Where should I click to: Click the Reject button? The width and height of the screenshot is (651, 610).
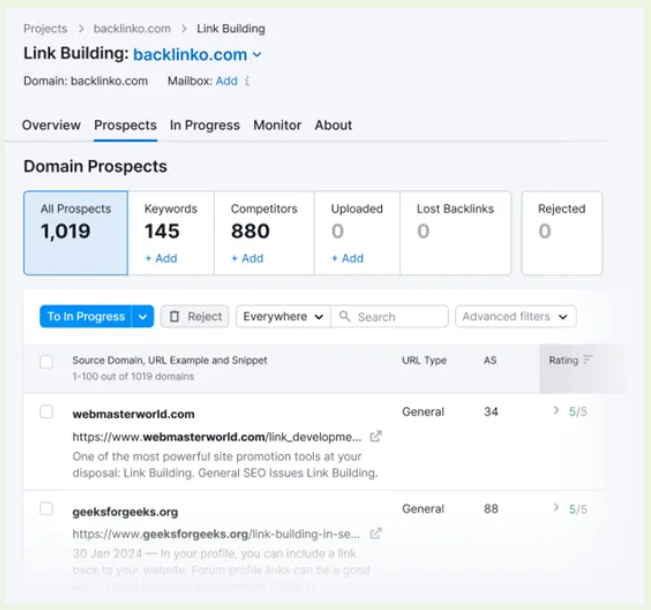[195, 316]
